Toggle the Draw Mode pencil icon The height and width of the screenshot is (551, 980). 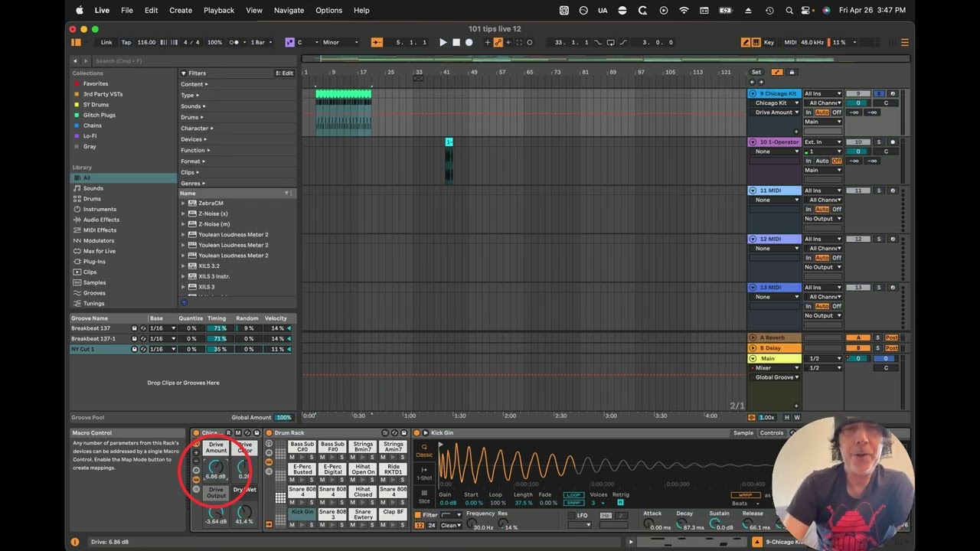(x=746, y=42)
